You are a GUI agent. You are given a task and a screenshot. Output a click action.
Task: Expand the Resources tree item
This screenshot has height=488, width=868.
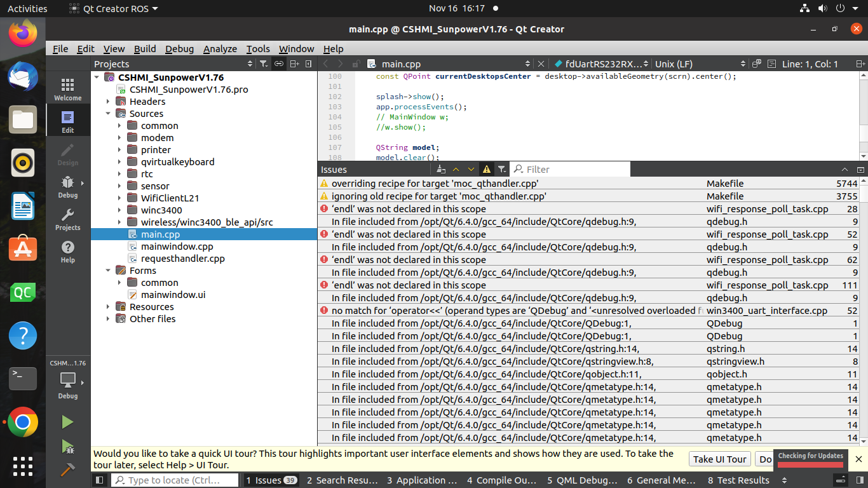point(109,306)
